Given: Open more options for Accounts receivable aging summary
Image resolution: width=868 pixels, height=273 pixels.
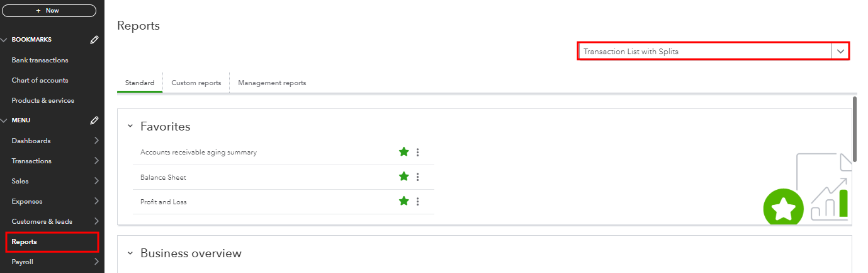Looking at the screenshot, I should pos(418,152).
